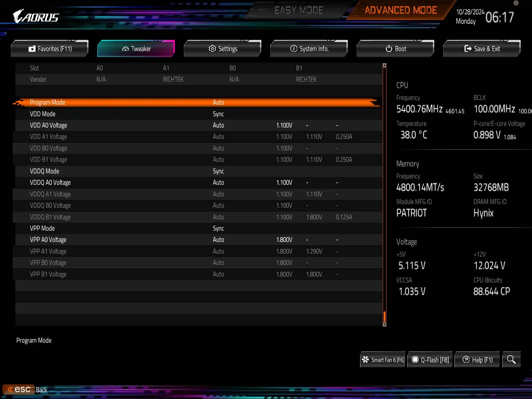The height and width of the screenshot is (399, 532).
Task: Select the VPP A1 Voltage row
Action: point(198,251)
